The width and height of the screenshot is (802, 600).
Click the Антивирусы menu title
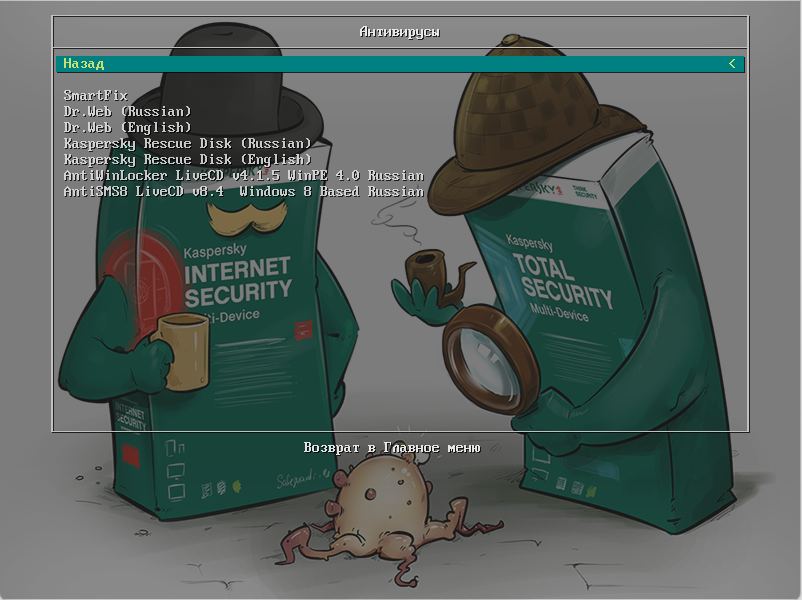click(399, 32)
